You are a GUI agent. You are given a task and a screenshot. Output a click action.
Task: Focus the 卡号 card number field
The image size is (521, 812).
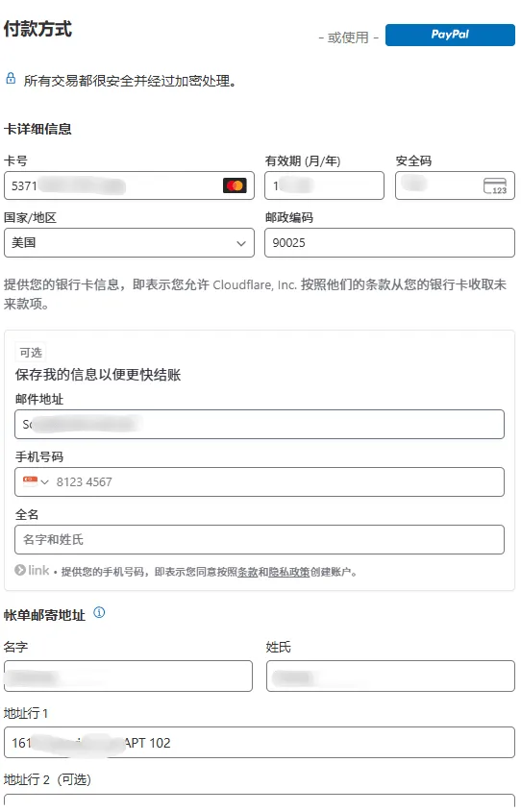click(x=129, y=185)
